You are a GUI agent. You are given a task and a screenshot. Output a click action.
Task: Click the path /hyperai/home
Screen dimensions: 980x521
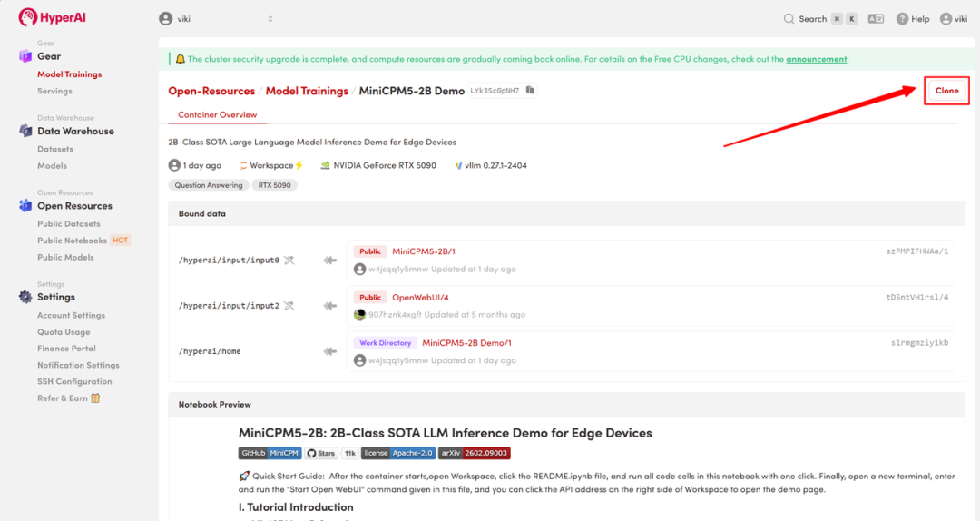tap(210, 351)
